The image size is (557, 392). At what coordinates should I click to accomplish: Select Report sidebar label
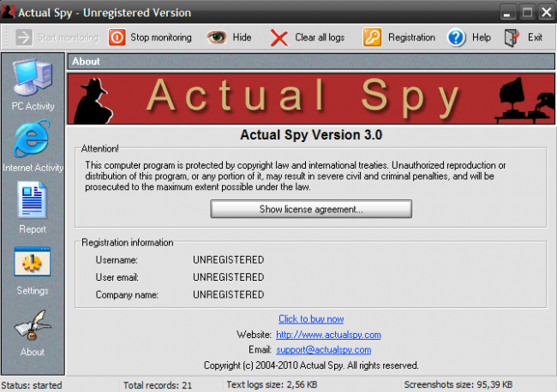pos(33,229)
